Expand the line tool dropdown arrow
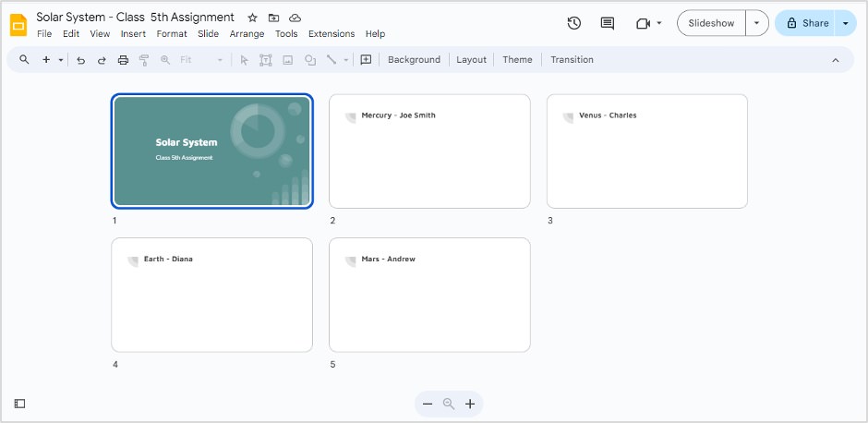The image size is (868, 423). click(x=346, y=60)
